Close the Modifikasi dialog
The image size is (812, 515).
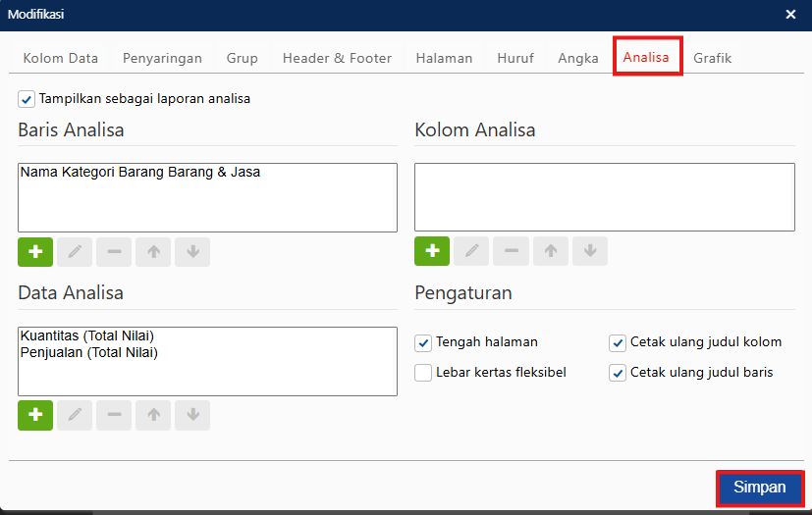pyautogui.click(x=791, y=14)
